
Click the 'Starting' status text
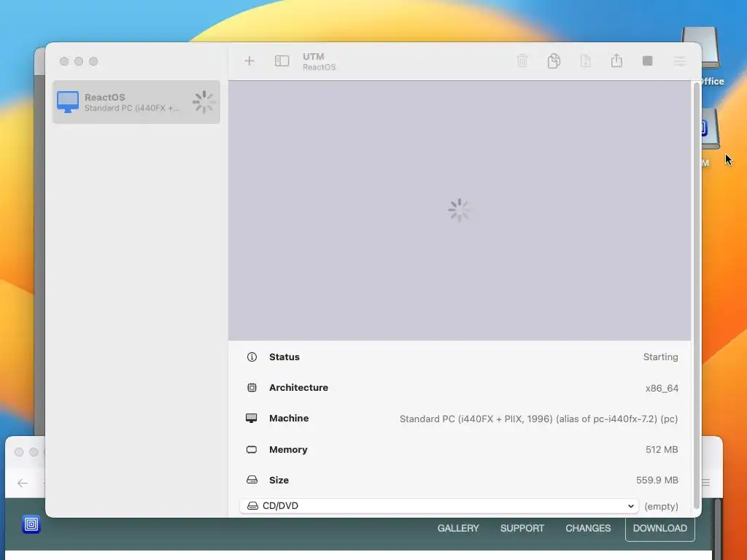coord(660,357)
